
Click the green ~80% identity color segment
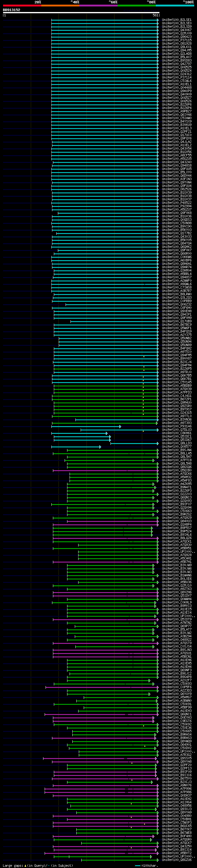click(x=137, y=6)
